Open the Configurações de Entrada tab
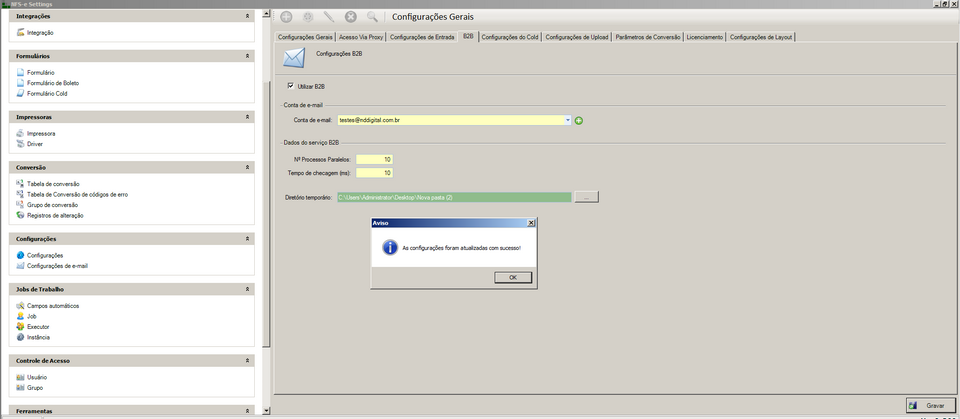Image resolution: width=960 pixels, height=419 pixels. pos(422,37)
